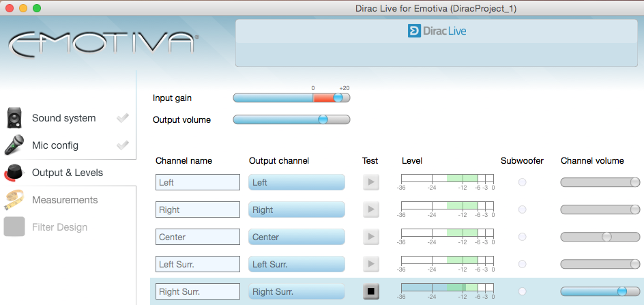
Task: Click the Left Surr. channel volume slider handle
Action: pos(635,264)
